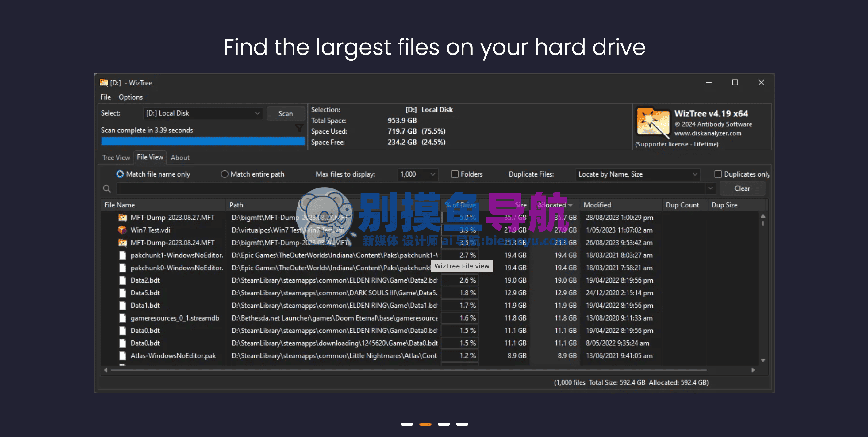This screenshot has width=868, height=437.
Task: Click the DARK SOULS III Data5 path cell
Action: (x=334, y=293)
